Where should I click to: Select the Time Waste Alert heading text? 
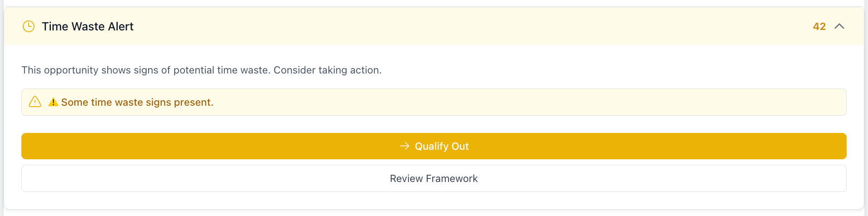point(88,26)
